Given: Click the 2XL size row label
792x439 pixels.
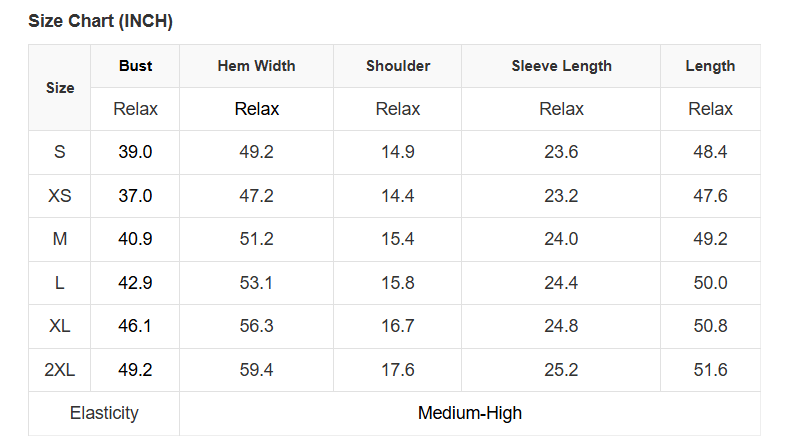Looking at the screenshot, I should point(60,370).
